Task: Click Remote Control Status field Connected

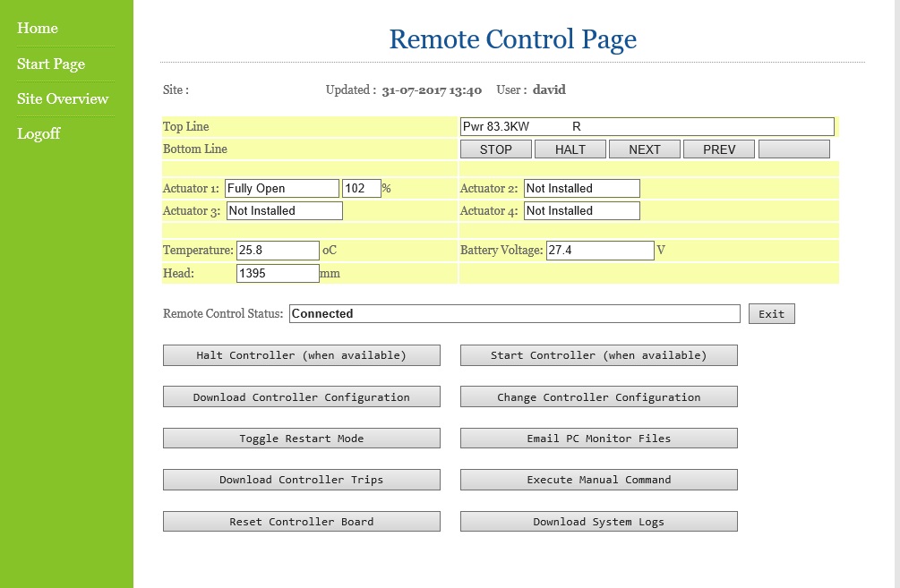Action: 515,314
